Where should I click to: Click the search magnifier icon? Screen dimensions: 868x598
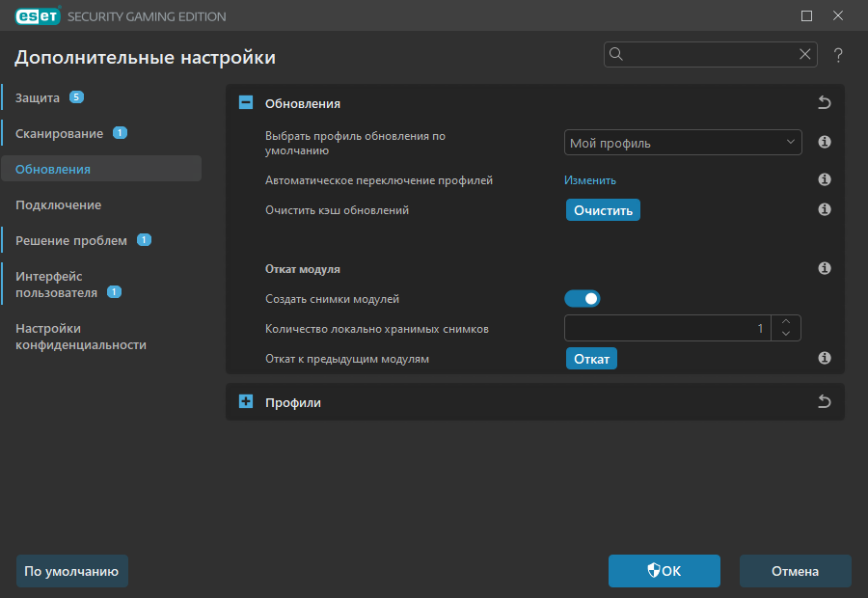pyautogui.click(x=616, y=54)
